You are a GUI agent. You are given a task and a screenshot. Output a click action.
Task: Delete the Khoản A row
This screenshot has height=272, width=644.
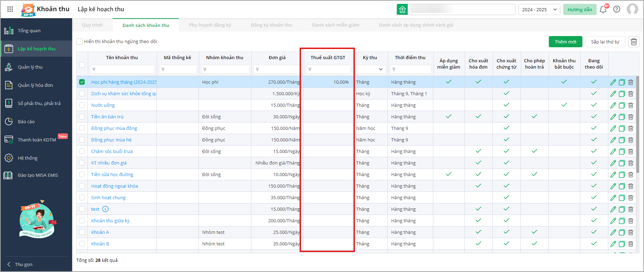[631, 232]
